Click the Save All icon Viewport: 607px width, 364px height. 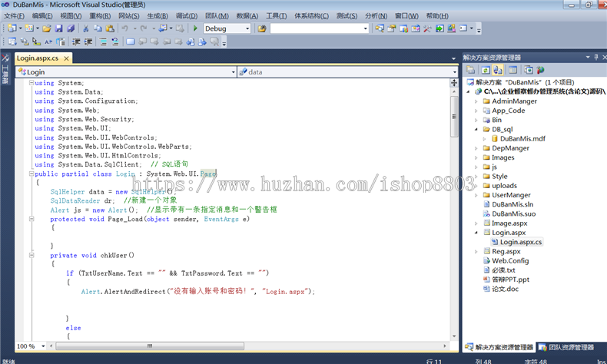pos(71,28)
